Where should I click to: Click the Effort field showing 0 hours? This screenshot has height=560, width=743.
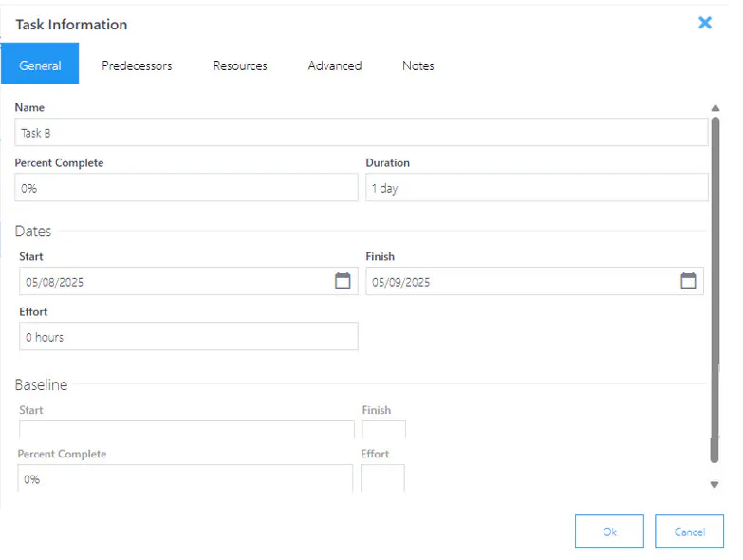point(189,336)
